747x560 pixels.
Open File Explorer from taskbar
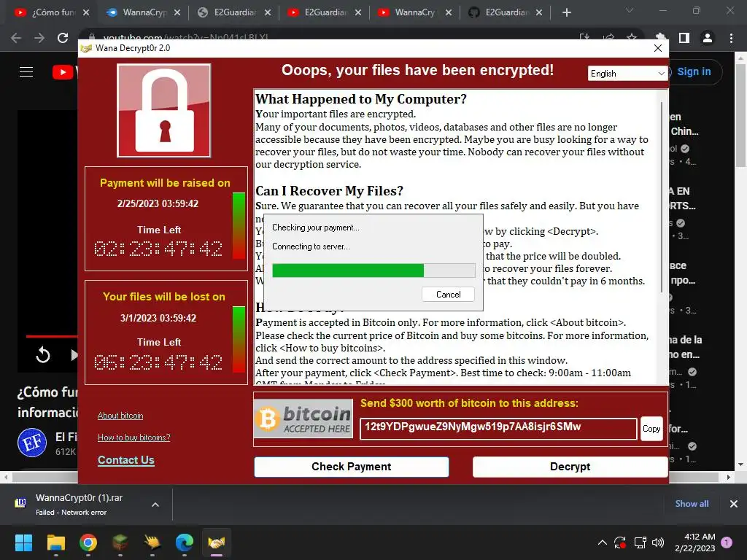(x=55, y=542)
